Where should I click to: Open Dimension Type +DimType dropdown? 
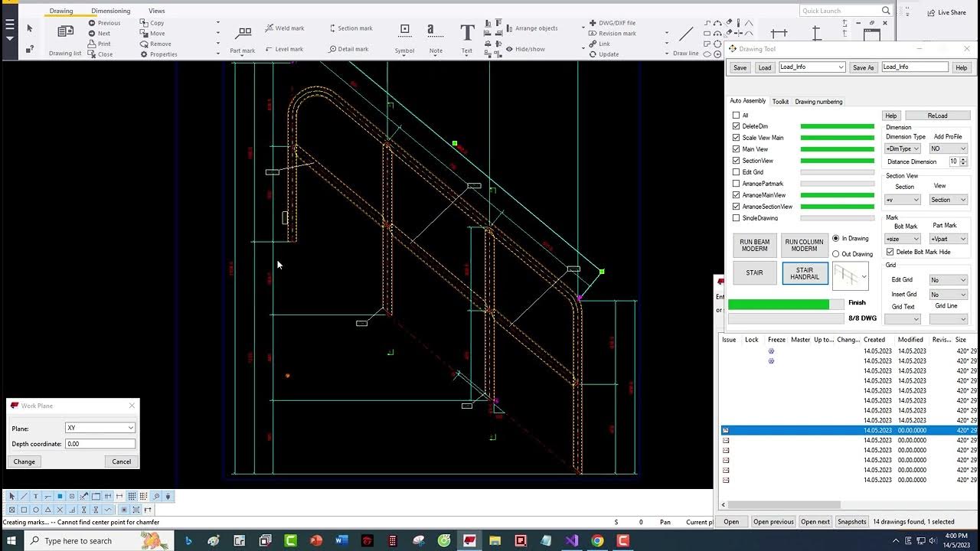click(903, 148)
